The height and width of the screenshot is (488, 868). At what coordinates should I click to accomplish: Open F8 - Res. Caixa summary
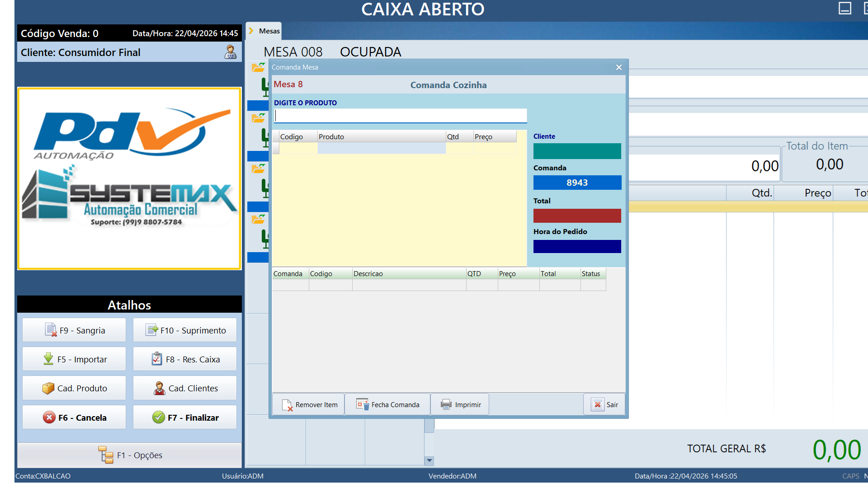coord(185,359)
